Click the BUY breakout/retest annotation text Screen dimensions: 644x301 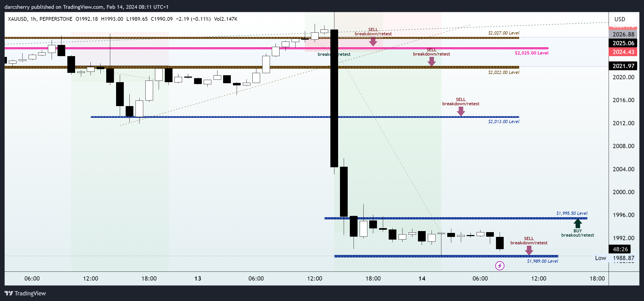click(578, 233)
